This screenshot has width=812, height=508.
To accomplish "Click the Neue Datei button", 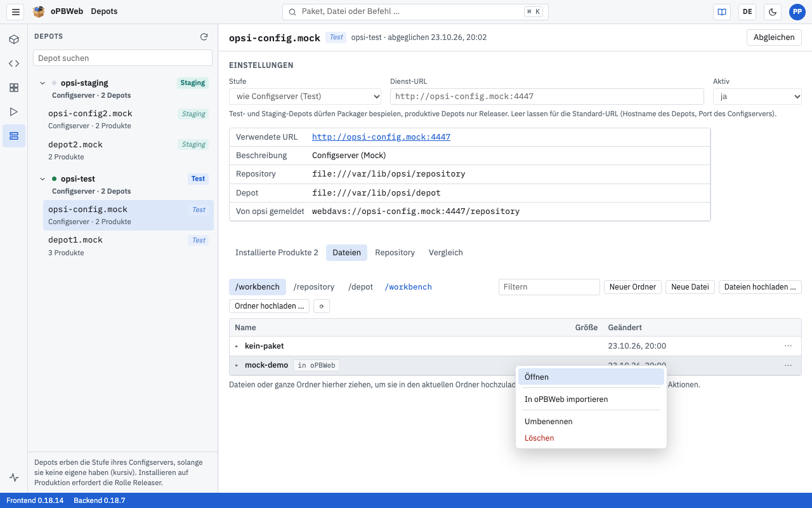I will [x=690, y=287].
